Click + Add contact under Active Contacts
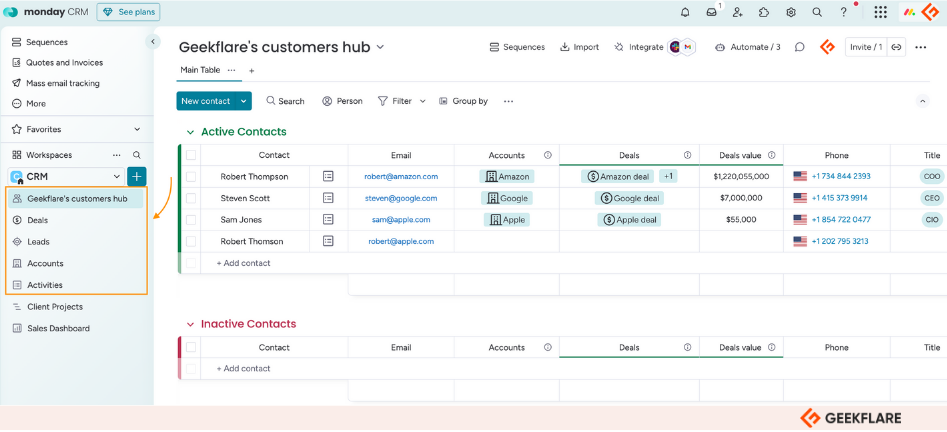The width and height of the screenshot is (947, 432). point(243,263)
